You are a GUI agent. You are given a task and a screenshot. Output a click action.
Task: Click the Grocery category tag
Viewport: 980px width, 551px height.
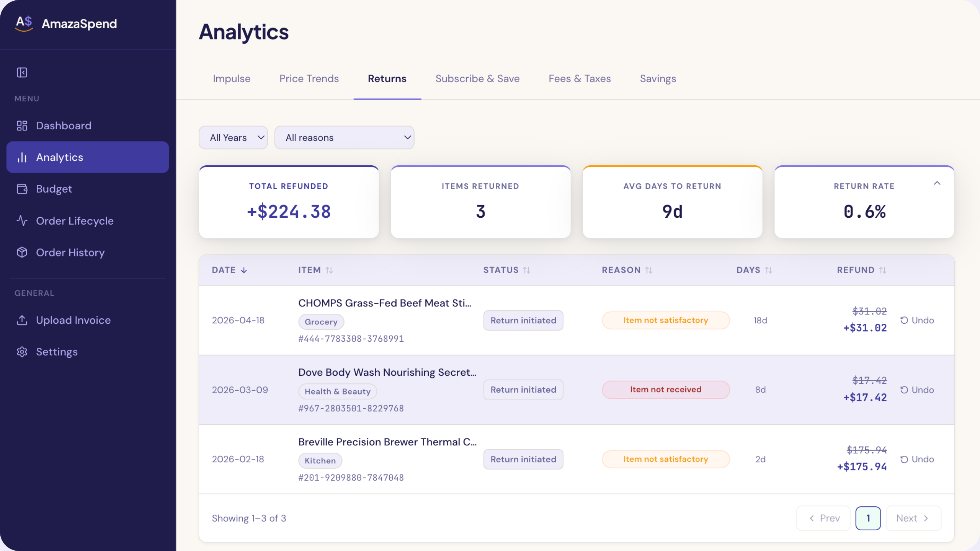(321, 322)
